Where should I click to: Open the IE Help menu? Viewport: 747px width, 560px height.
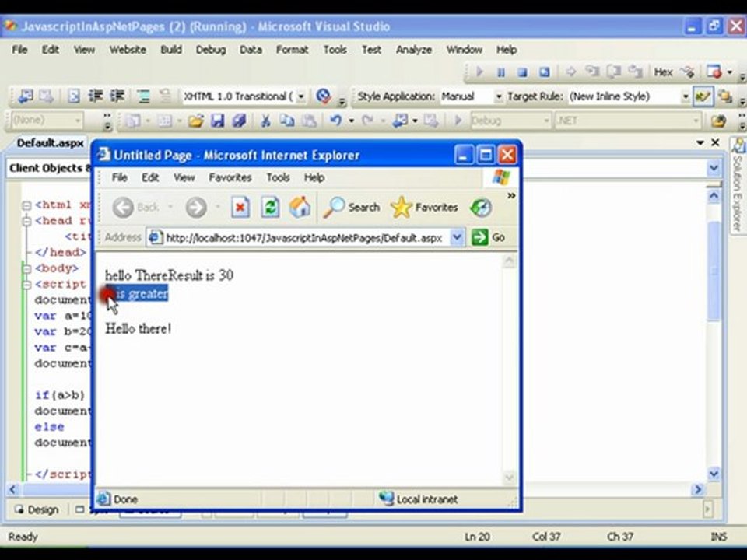click(x=314, y=177)
